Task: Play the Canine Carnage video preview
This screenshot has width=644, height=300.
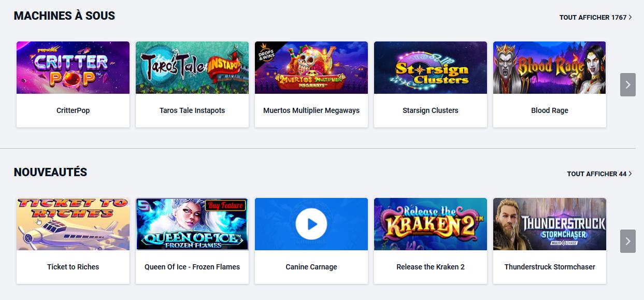Action: 311,224
